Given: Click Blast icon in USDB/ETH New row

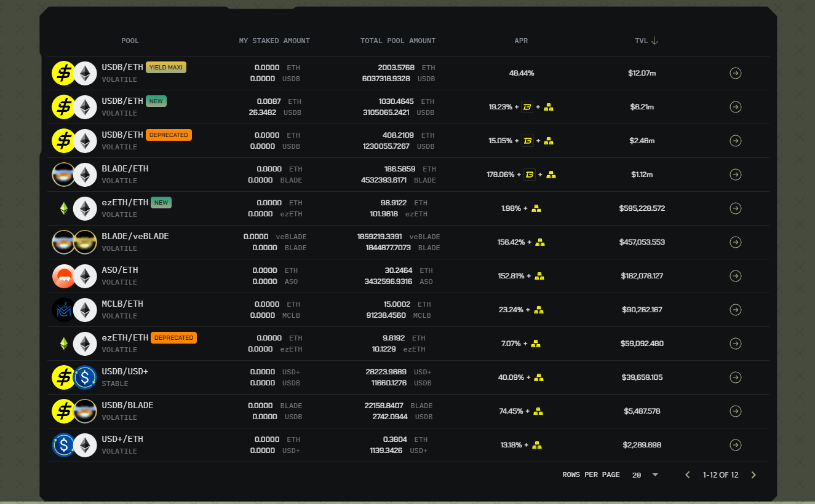Looking at the screenshot, I should [527, 107].
